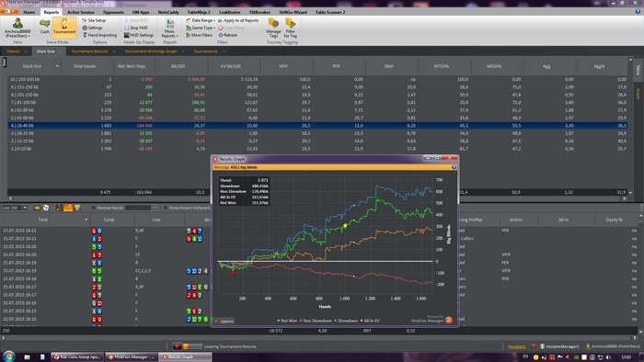The height and width of the screenshot is (362, 644).
Task: Open the More Reports menu
Action: pyautogui.click(x=169, y=28)
